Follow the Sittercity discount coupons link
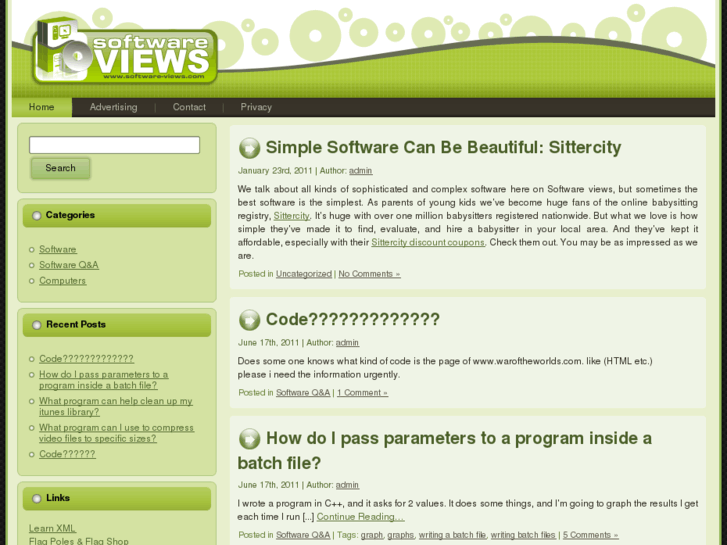This screenshot has width=727, height=545. coord(428,242)
